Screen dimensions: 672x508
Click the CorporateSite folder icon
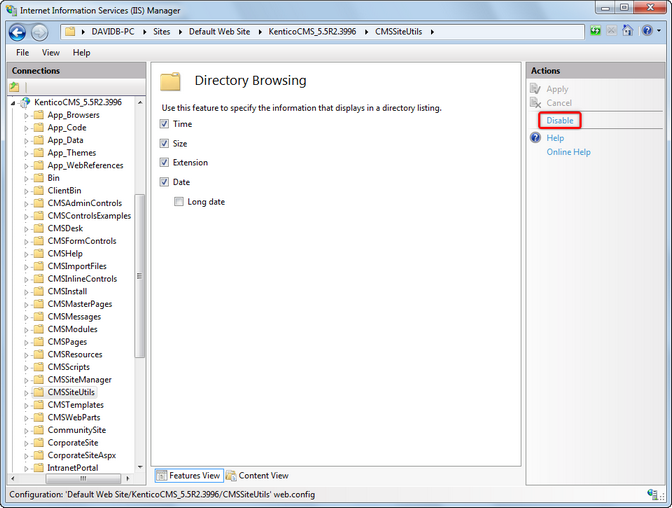[39, 443]
